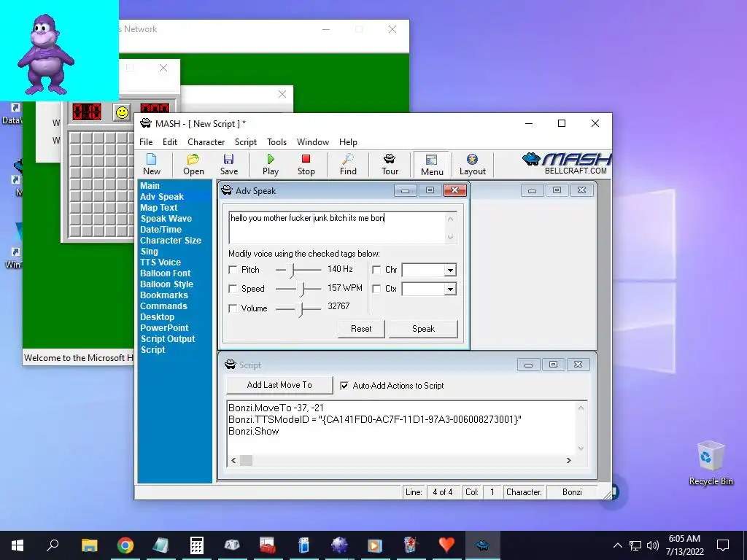Save the script using Save icon
747x560 pixels.
(x=228, y=164)
